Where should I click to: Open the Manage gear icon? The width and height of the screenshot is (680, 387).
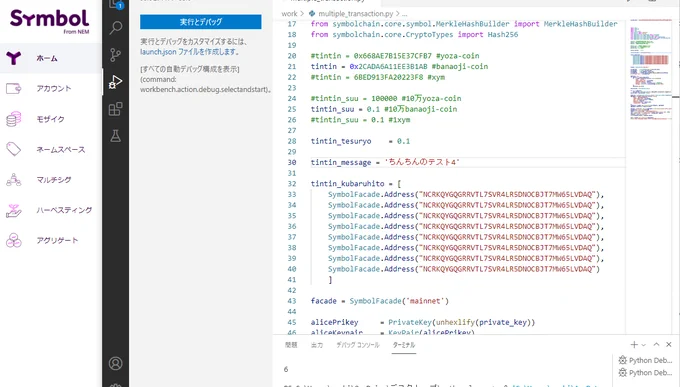tap(115, 385)
